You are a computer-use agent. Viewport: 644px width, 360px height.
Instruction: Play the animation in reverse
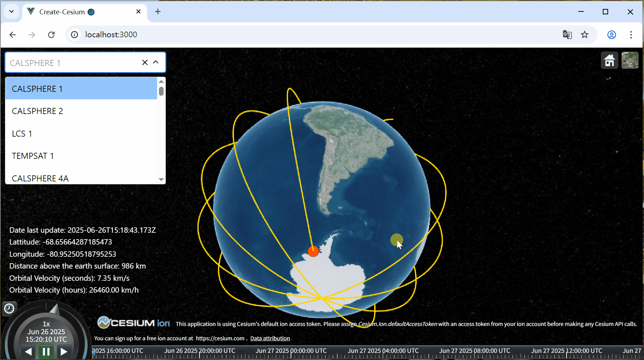tap(29, 351)
